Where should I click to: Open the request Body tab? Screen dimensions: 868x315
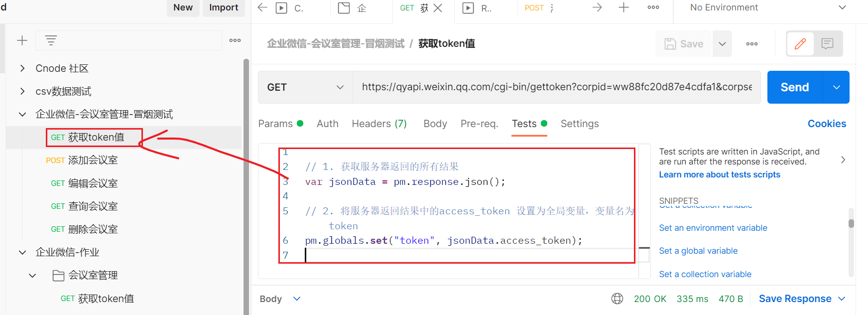pos(435,124)
